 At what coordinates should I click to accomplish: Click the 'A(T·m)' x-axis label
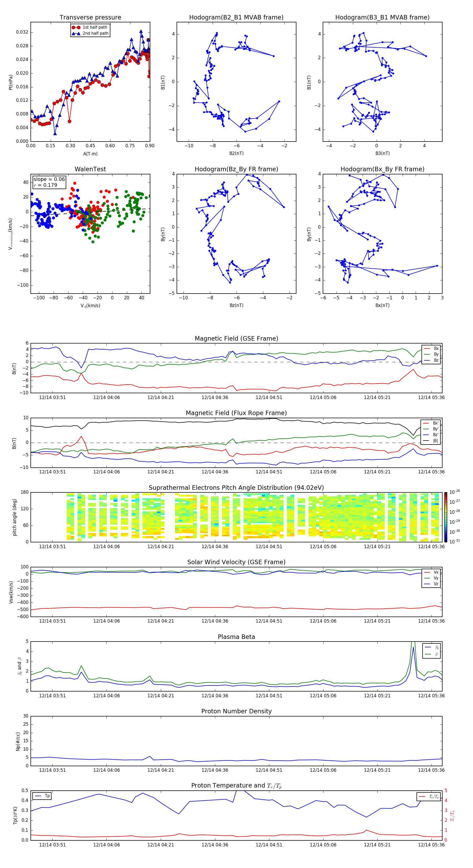coord(90,154)
